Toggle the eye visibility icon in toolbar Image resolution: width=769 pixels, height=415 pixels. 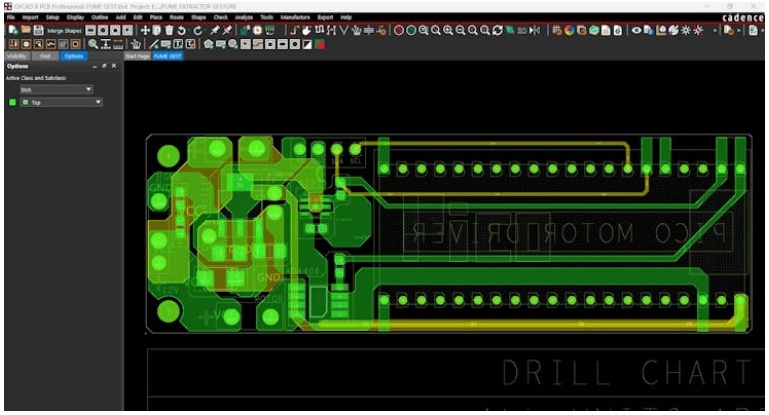(x=634, y=31)
